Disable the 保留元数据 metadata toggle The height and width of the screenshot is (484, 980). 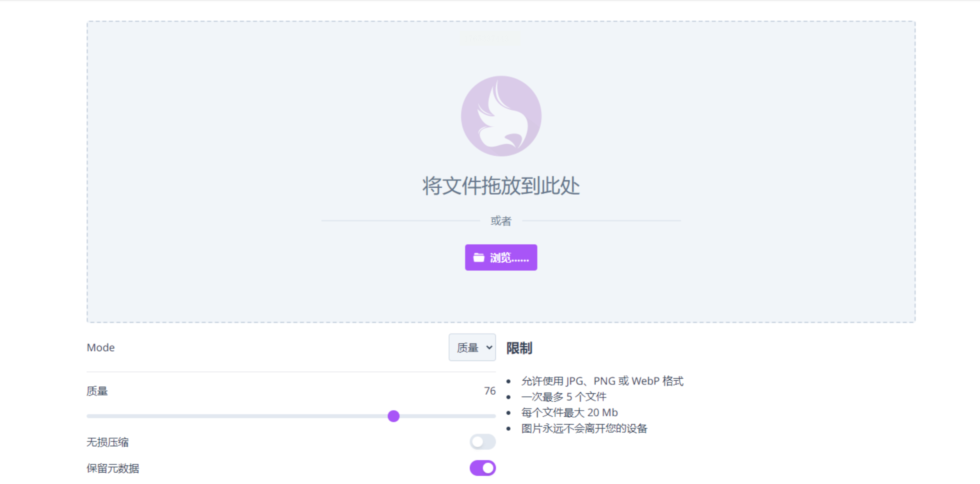pos(482,468)
